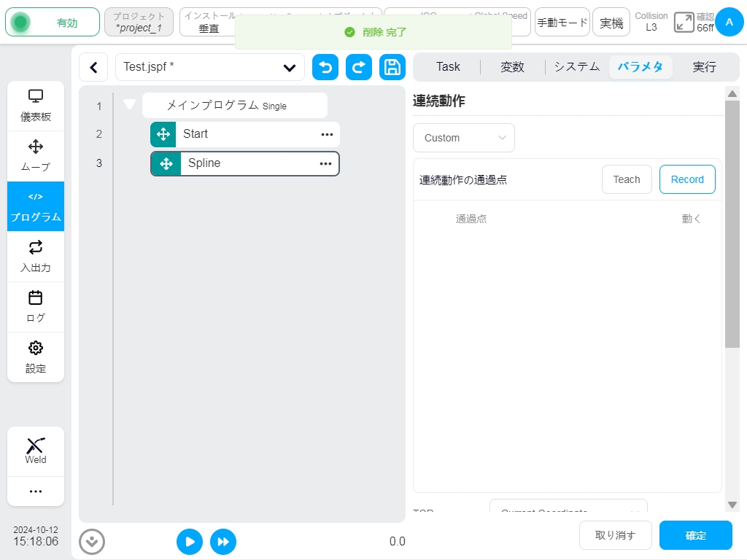Click the fullscreen expand icon
This screenshot has height=560, width=747.
click(x=684, y=23)
